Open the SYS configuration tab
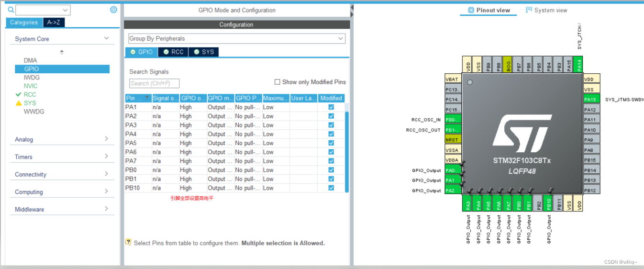The image size is (644, 269). pyautogui.click(x=204, y=52)
